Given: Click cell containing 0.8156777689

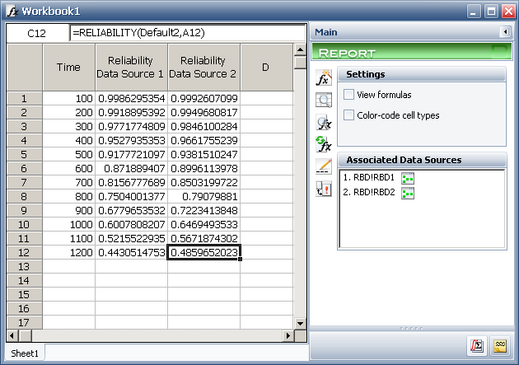Looking at the screenshot, I should pyautogui.click(x=131, y=182).
